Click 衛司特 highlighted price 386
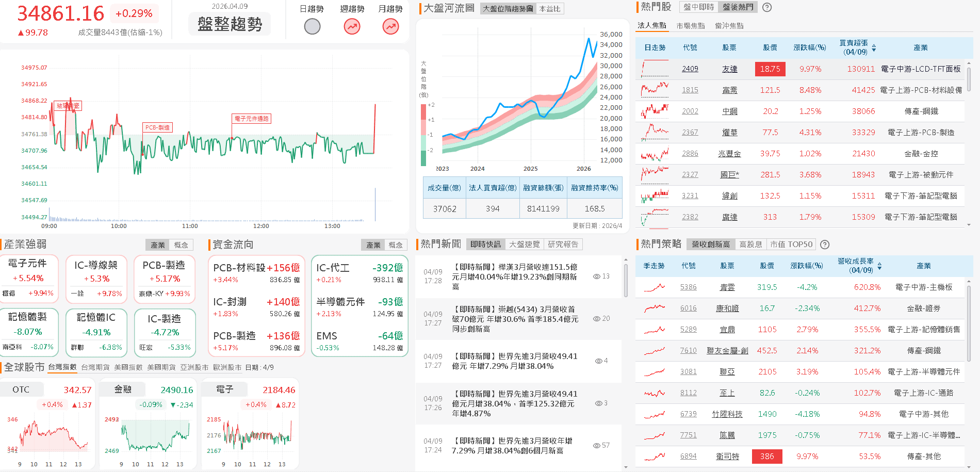 point(767,457)
